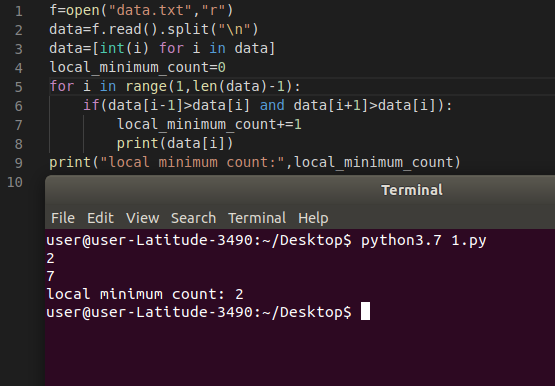555x386 pixels.
Task: Click line number 9 in the editor gutter
Action: [x=19, y=163]
